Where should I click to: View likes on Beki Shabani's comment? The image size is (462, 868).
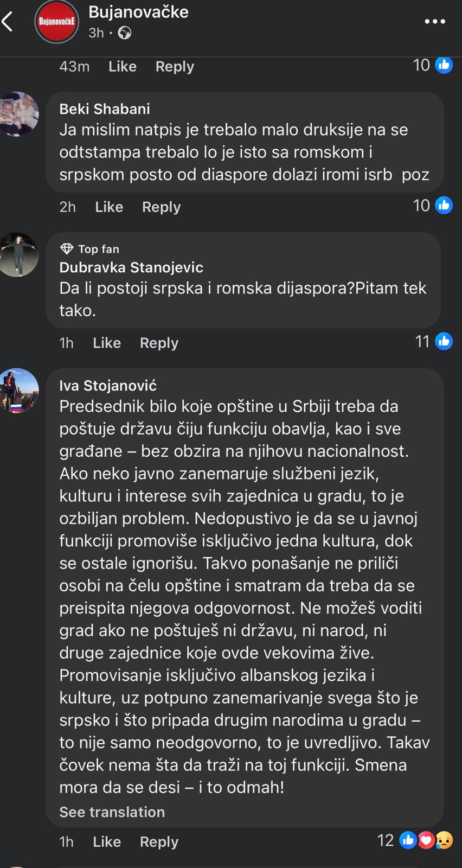coord(433,206)
